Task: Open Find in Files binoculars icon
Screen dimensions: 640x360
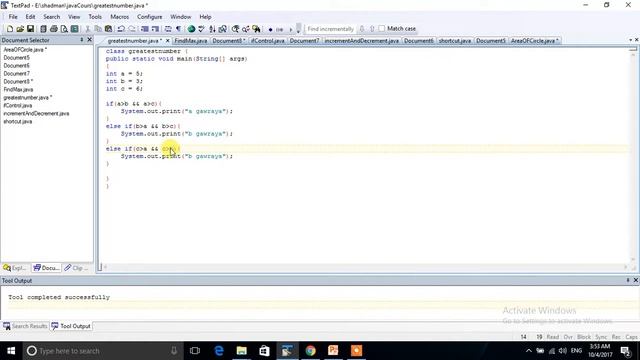Action: pos(256,29)
